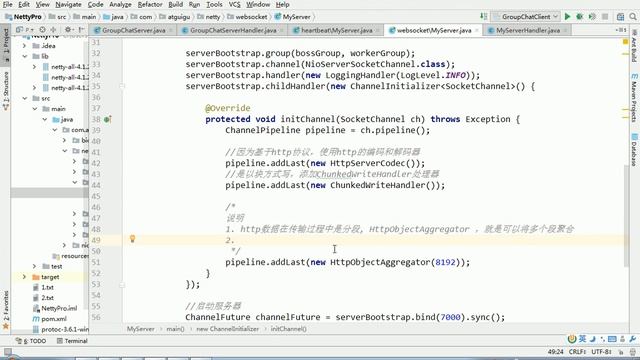The height and width of the screenshot is (360, 640).
Task: Collapse the java folder in the tree
Action: point(44,120)
